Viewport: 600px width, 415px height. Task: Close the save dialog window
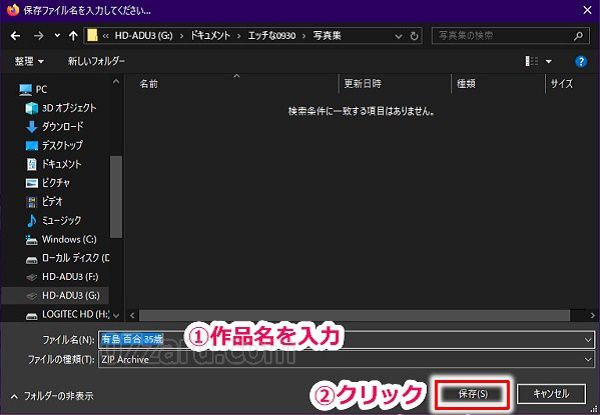click(587, 10)
